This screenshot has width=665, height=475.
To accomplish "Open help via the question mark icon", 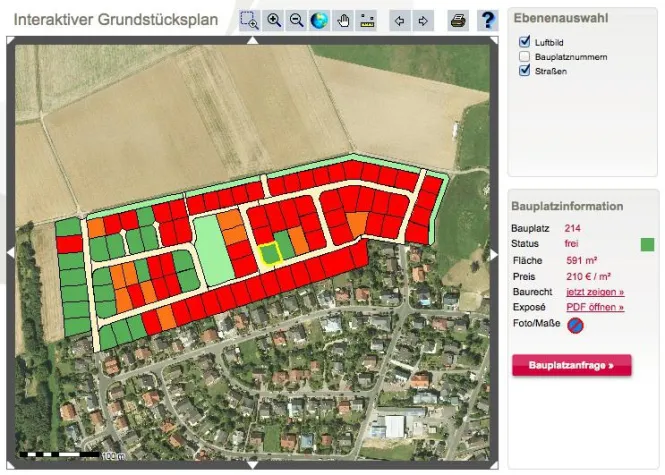I will (x=487, y=20).
